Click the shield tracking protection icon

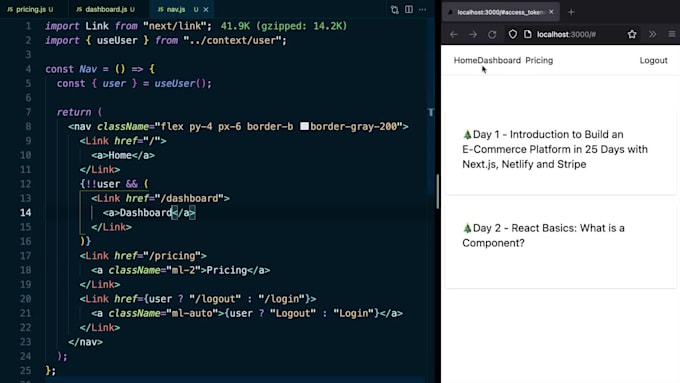pos(513,34)
